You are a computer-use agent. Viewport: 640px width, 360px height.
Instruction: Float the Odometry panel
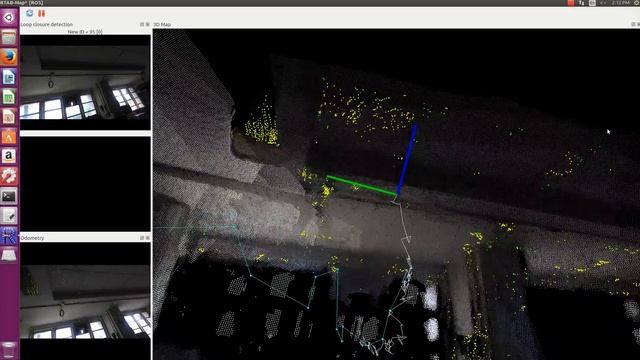click(x=142, y=238)
